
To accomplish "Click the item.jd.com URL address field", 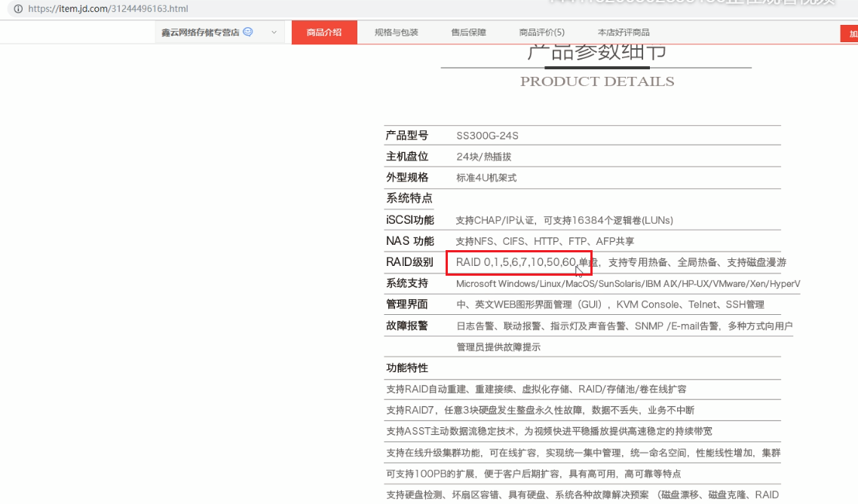I will point(108,9).
